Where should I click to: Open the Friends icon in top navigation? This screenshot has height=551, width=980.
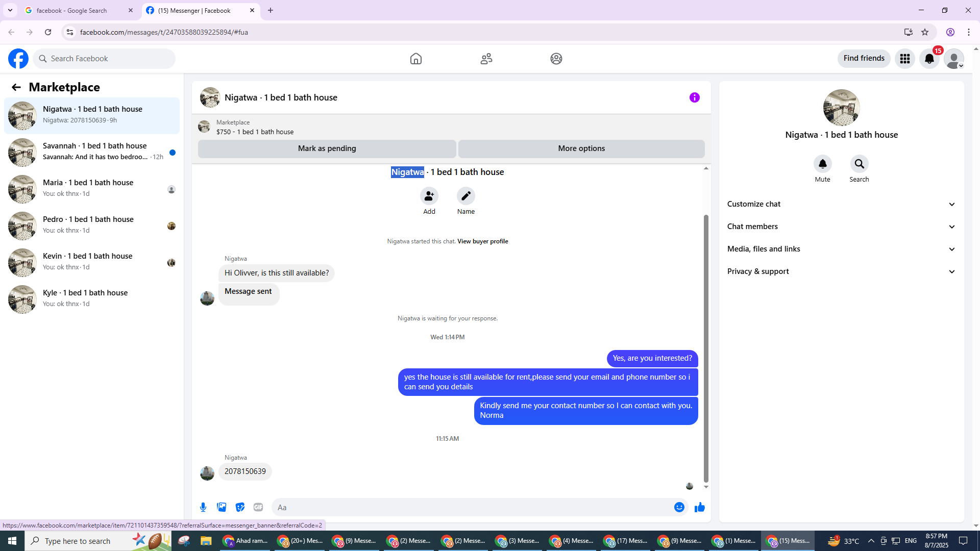[x=486, y=59]
